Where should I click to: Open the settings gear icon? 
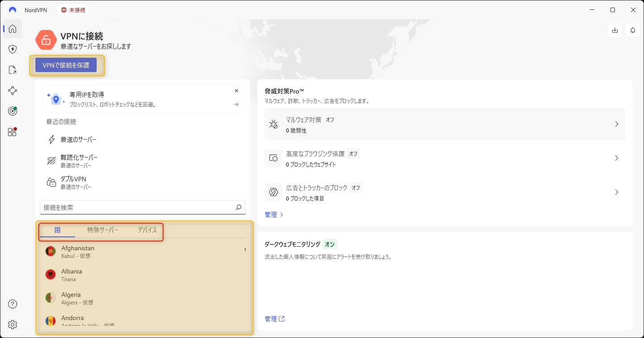pyautogui.click(x=13, y=324)
